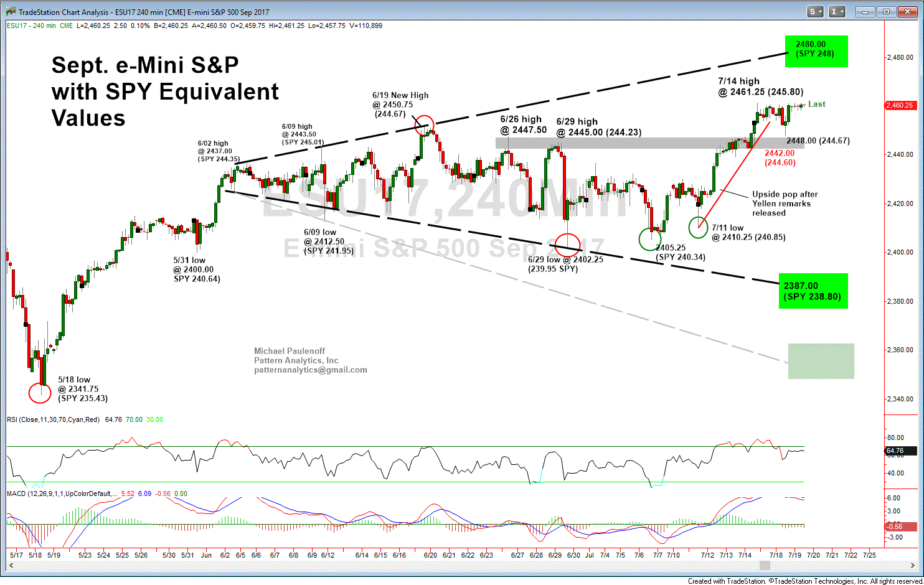924x585 pixels.
Task: Select the V=110,899 volume value in the status line
Action: [x=365, y=26]
